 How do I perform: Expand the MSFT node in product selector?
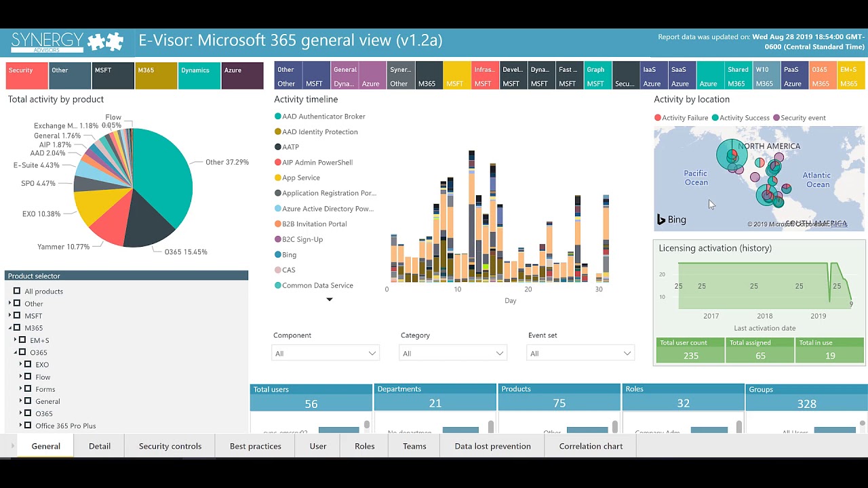coord(10,316)
